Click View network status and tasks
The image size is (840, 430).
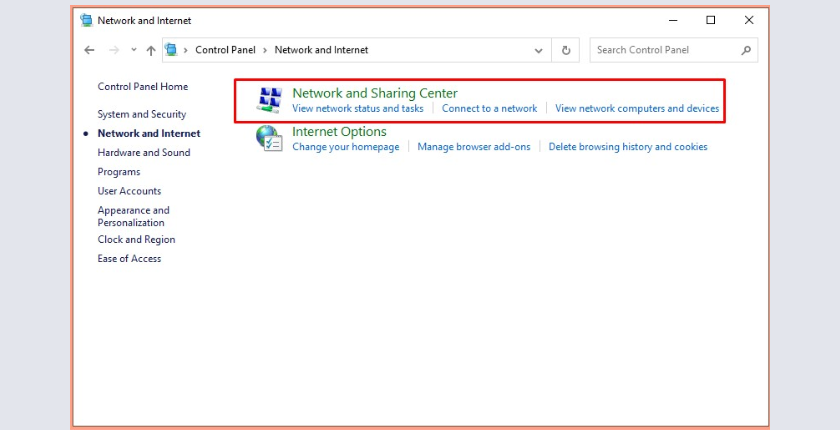tap(357, 109)
